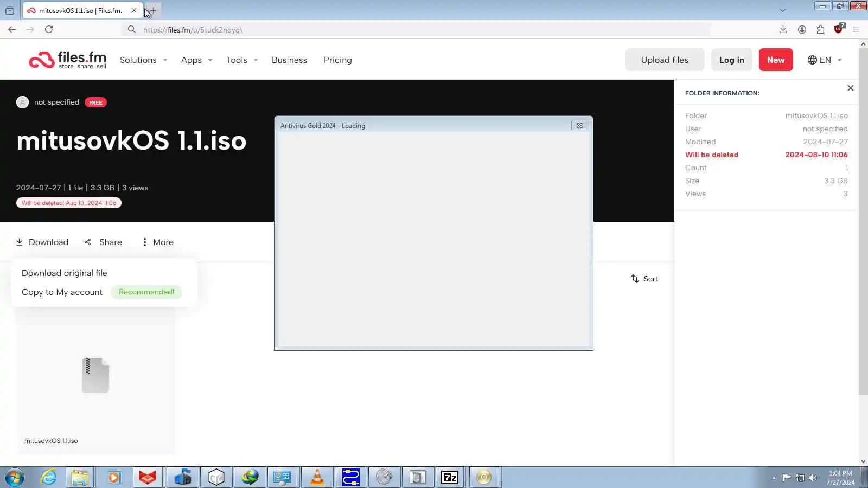
Task: Open the Pricing page
Action: click(337, 60)
